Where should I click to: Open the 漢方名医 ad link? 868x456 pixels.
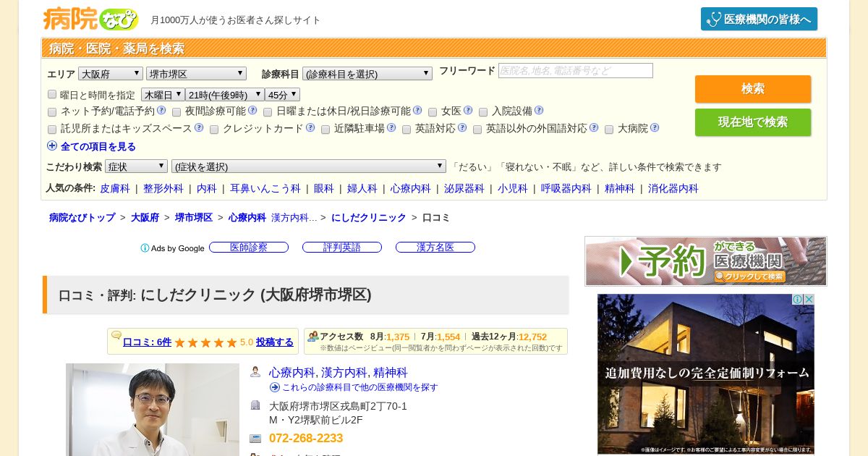[435, 248]
